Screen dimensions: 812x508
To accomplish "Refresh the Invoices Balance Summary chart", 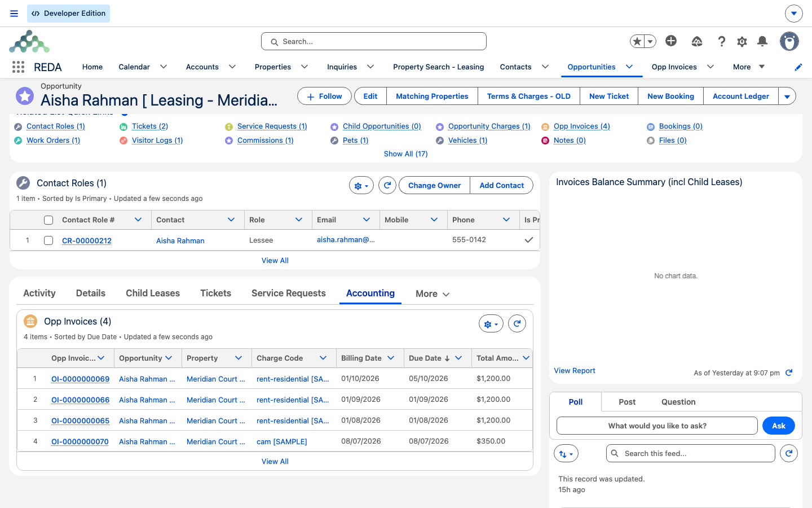I will (x=789, y=373).
